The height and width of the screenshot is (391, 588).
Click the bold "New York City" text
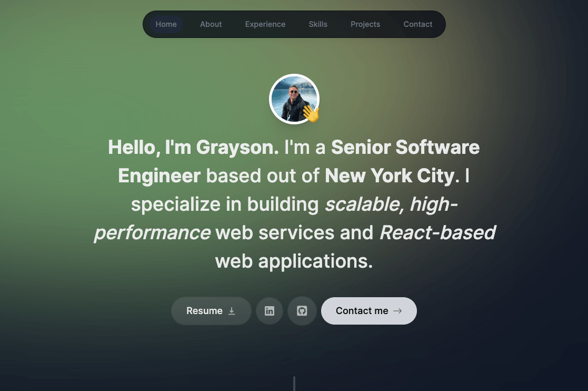(389, 176)
